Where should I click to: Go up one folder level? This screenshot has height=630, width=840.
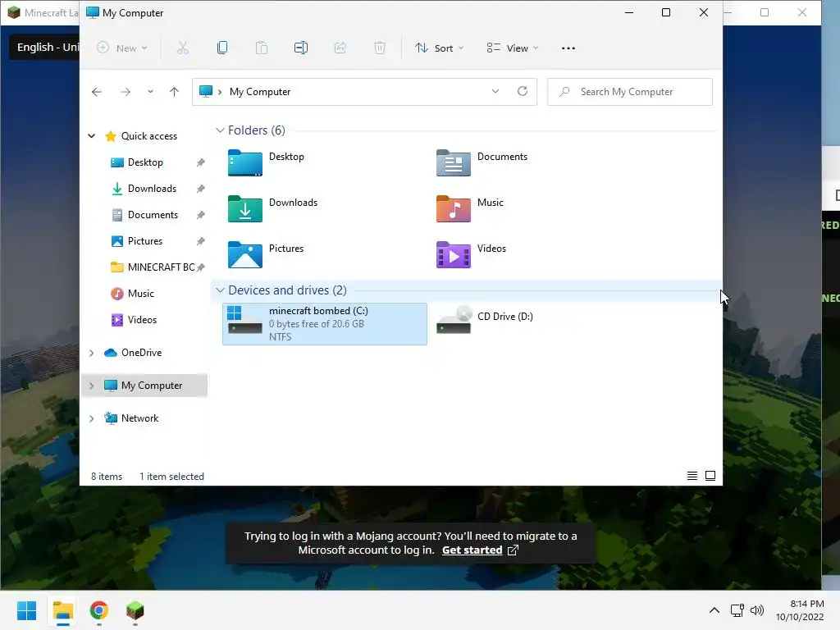pyautogui.click(x=174, y=92)
